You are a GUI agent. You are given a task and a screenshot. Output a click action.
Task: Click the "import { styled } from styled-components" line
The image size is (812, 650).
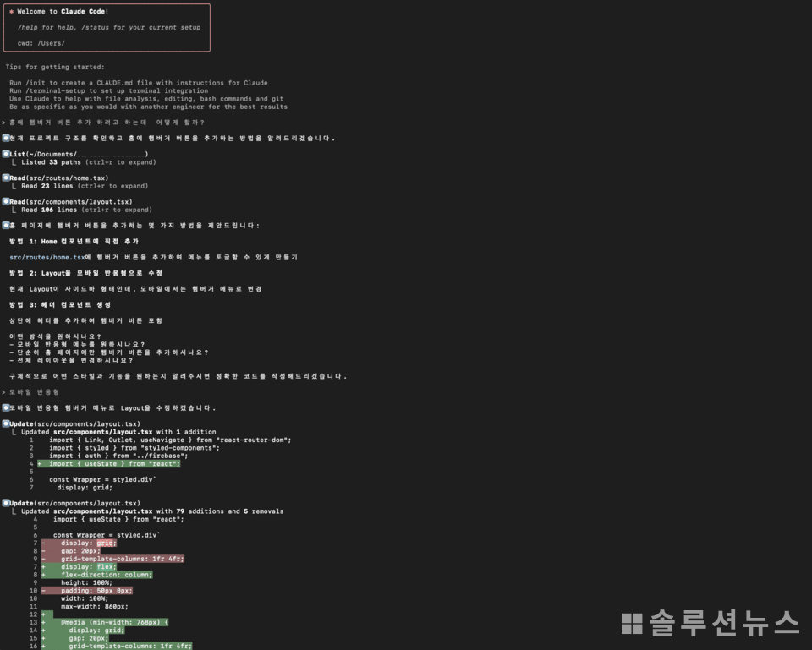(x=134, y=448)
